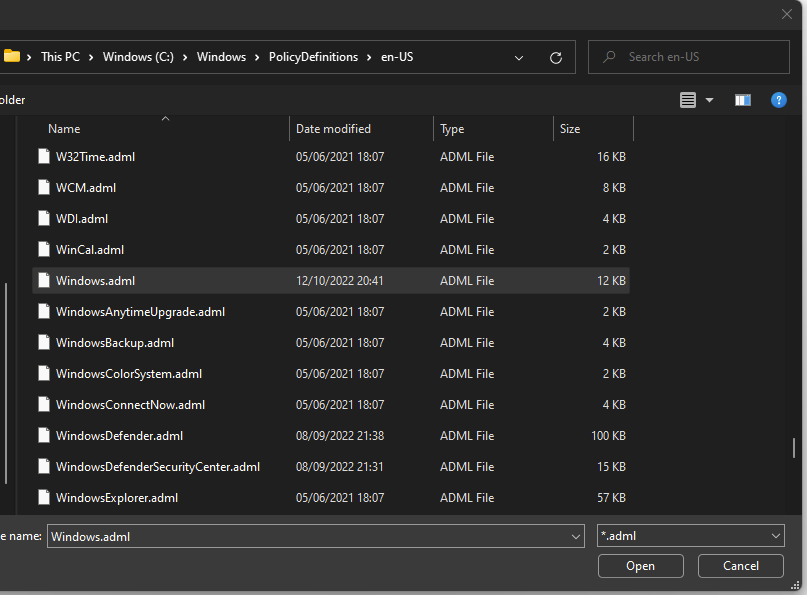Open the view options dropdown arrow

pos(709,100)
